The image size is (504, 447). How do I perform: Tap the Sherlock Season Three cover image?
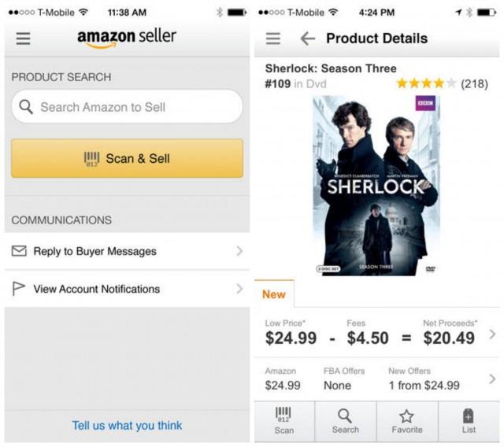click(376, 186)
